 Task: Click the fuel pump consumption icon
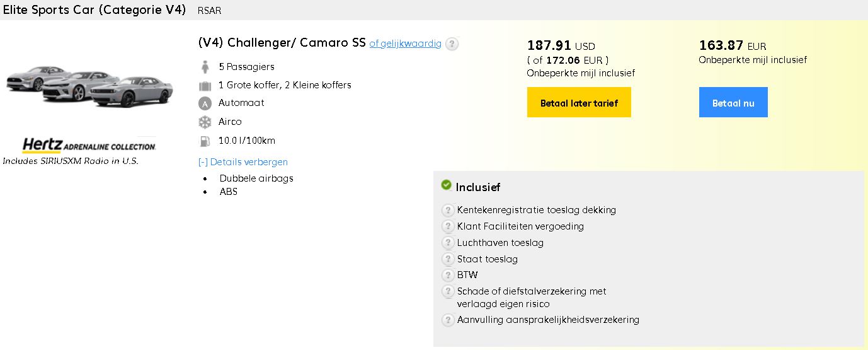205,141
